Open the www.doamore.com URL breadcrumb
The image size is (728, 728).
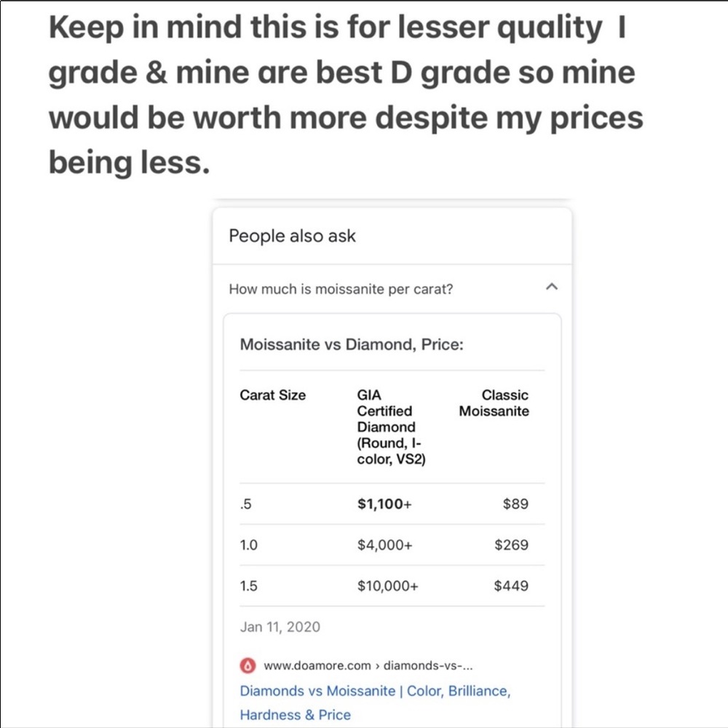[x=368, y=665]
